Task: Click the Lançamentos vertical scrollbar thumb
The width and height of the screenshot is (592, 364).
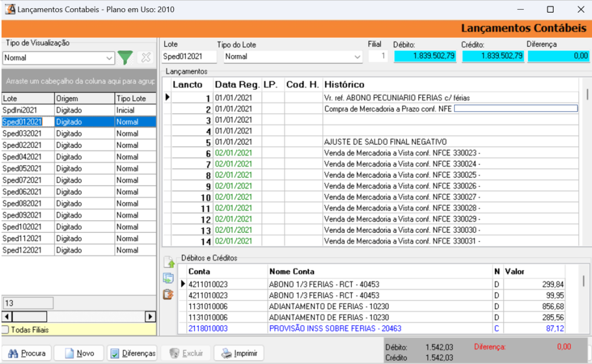Action: click(587, 94)
